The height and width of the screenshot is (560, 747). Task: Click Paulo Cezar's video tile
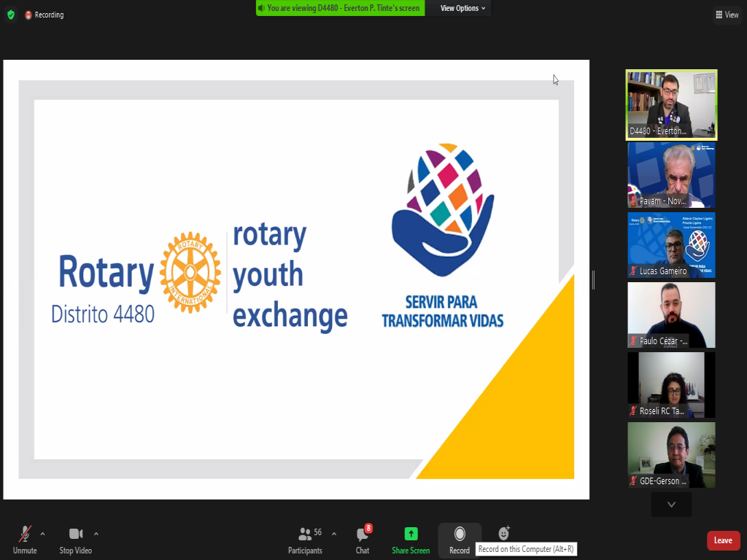(671, 315)
